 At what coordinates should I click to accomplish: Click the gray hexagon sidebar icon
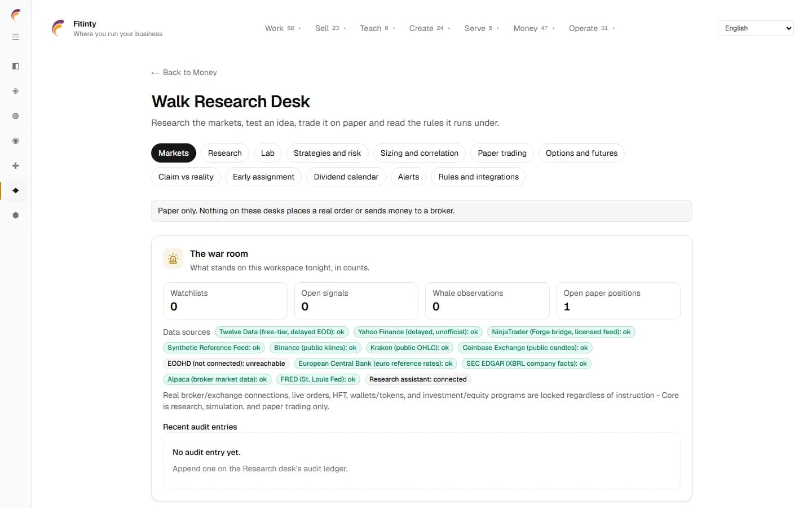pyautogui.click(x=16, y=216)
